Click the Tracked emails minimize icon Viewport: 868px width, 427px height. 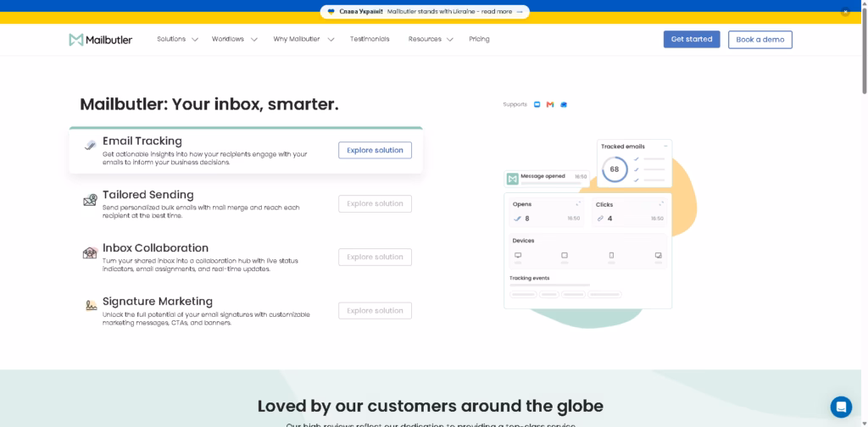click(665, 147)
